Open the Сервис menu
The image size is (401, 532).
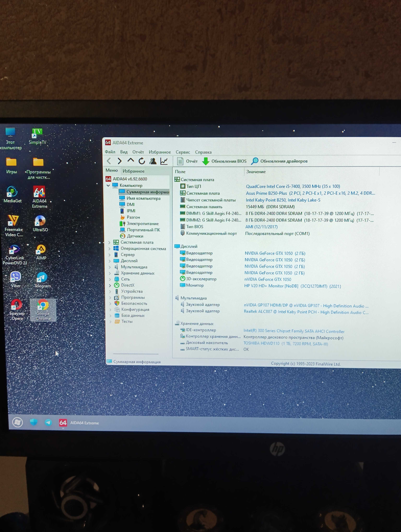[x=183, y=152]
